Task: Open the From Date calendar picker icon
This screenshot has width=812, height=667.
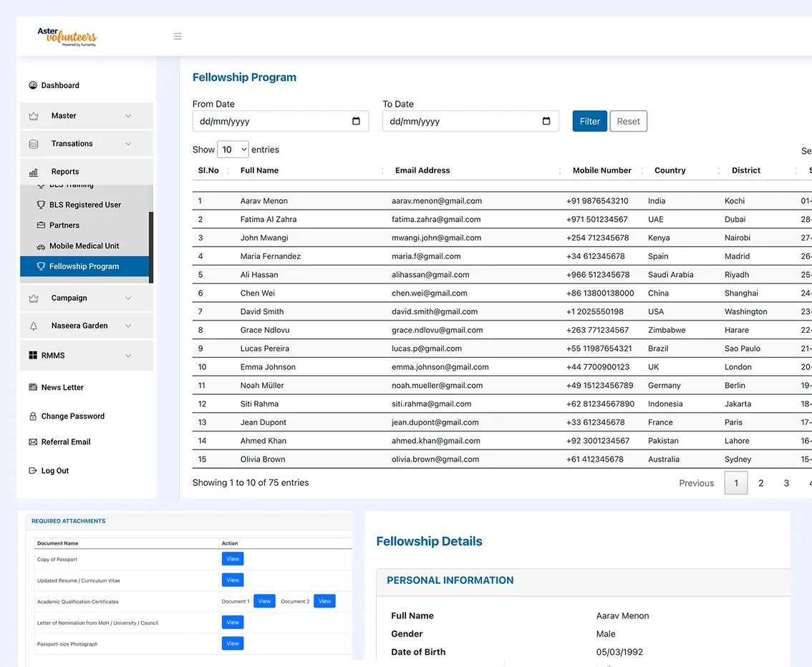Action: (357, 121)
